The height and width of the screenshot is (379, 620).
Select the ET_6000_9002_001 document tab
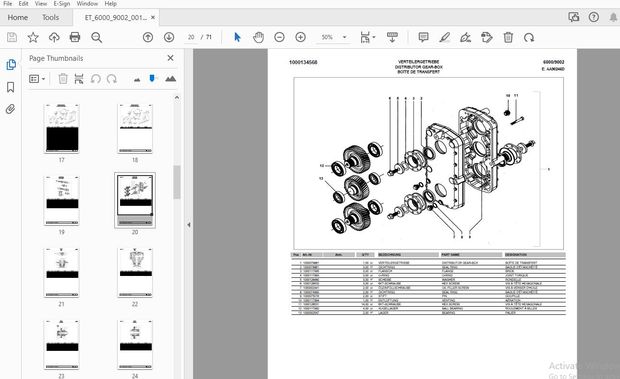115,17
